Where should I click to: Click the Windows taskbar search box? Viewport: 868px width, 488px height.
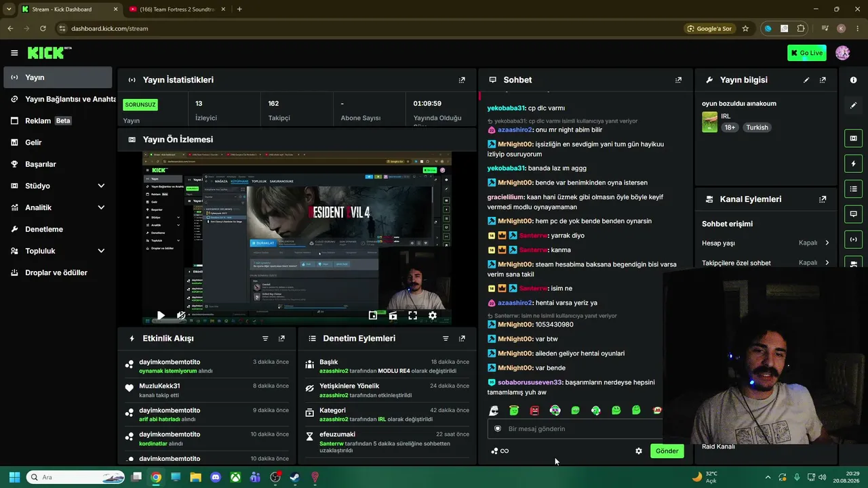76,477
